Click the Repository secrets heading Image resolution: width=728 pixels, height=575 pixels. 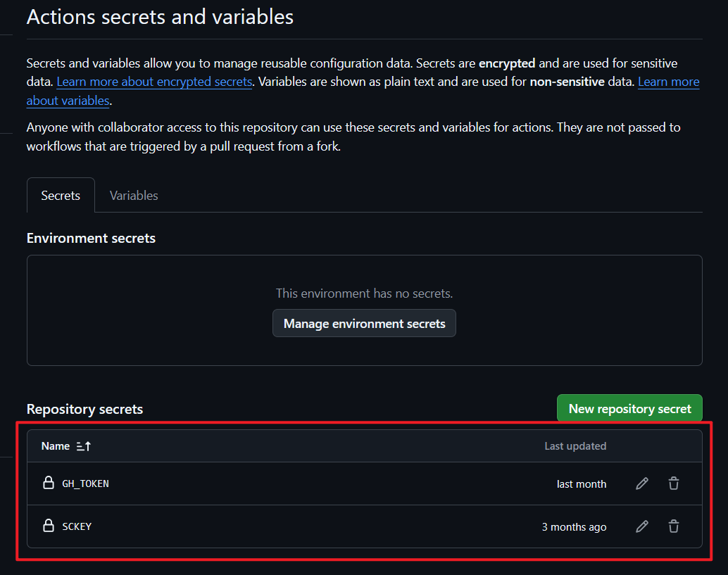84,409
